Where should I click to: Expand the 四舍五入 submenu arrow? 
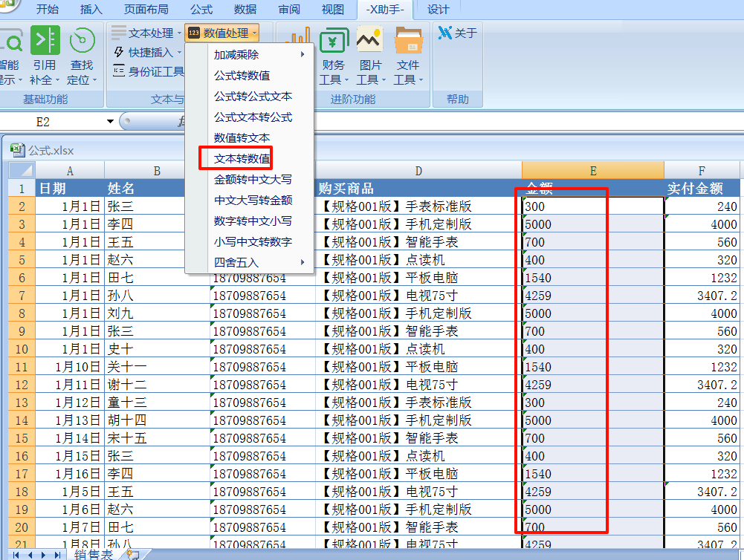point(303,262)
